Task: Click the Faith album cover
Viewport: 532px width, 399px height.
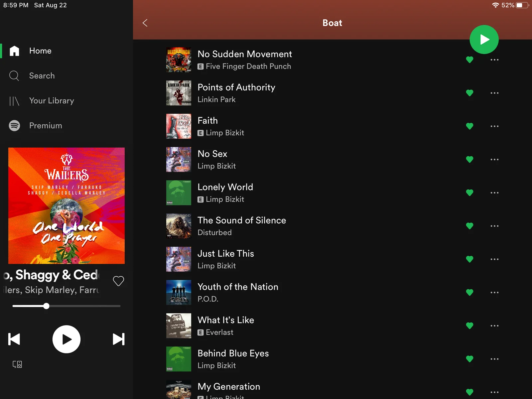Action: point(179,126)
